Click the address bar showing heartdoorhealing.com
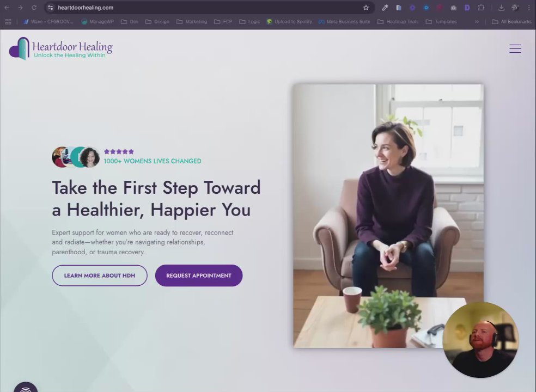The width and height of the screenshot is (536, 392). [205, 8]
